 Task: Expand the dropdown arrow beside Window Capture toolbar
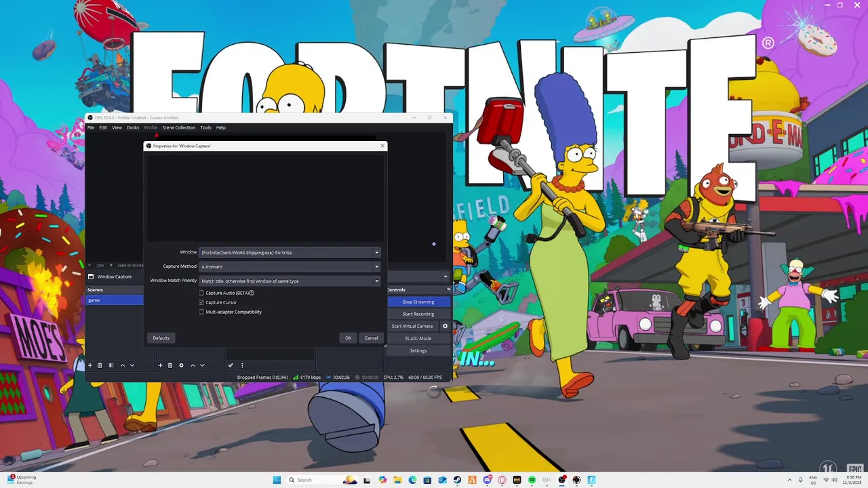coord(446,277)
